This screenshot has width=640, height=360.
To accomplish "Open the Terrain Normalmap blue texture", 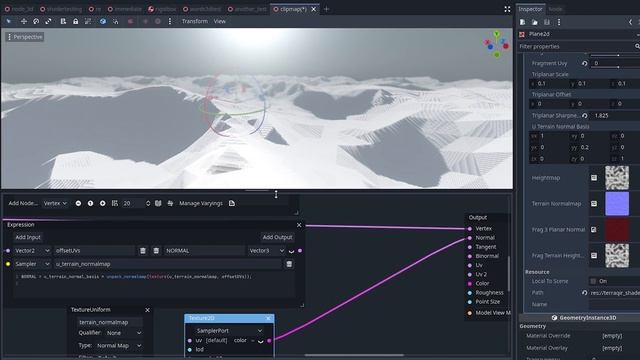I will pyautogui.click(x=617, y=203).
